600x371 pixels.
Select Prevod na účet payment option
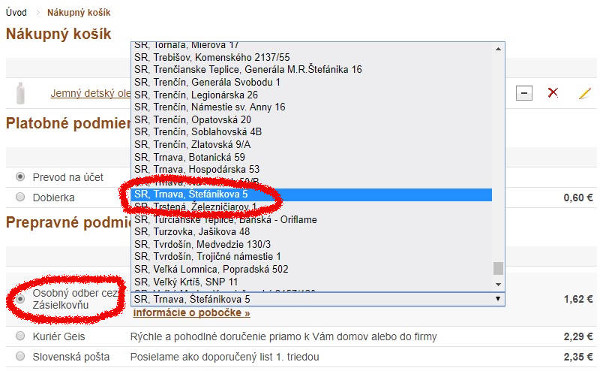coord(20,177)
